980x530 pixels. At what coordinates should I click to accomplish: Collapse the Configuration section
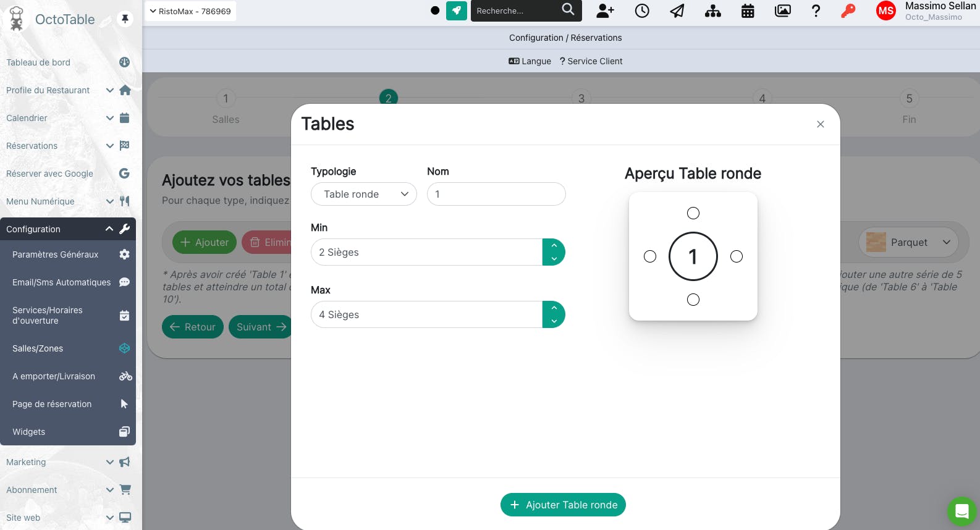click(109, 229)
